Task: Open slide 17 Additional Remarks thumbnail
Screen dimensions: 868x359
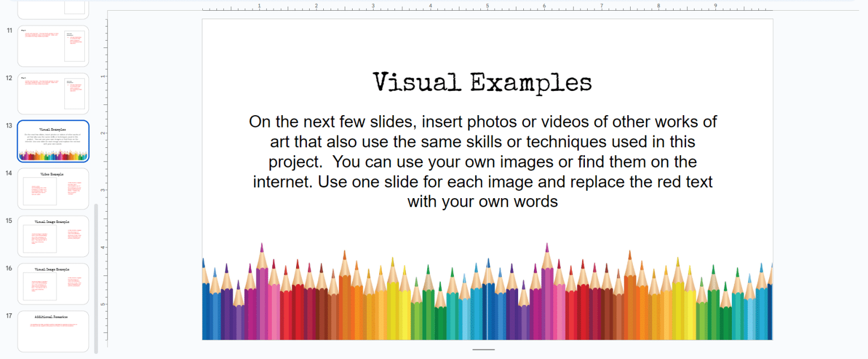Action: pos(53,331)
